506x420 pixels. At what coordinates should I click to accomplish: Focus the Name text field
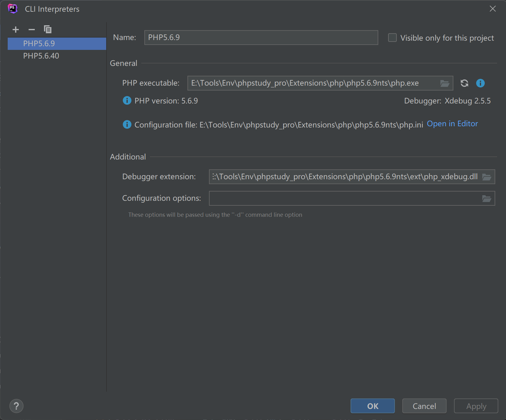tap(261, 38)
